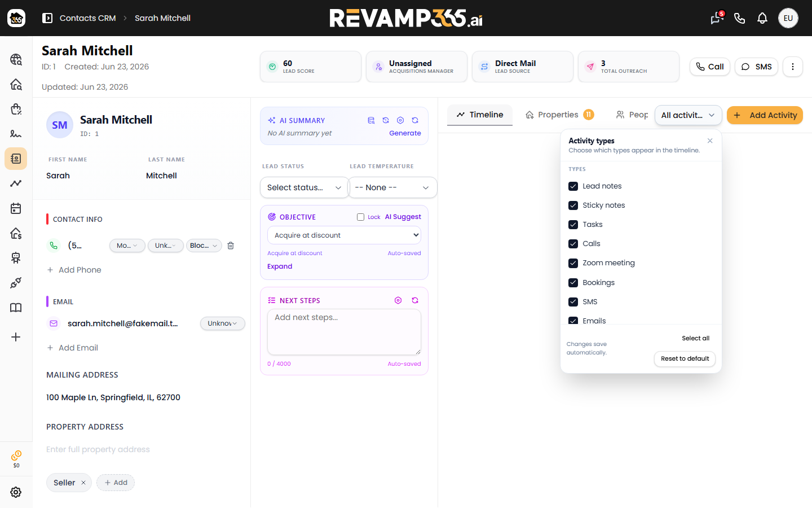Open the phone Unk... status dropdown
Viewport: 812px width, 508px height.
pos(165,246)
